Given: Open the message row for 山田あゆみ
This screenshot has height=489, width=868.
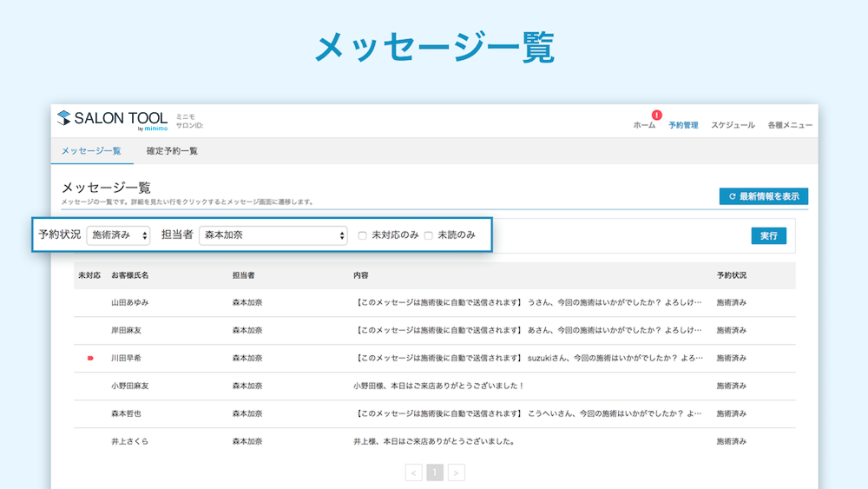Looking at the screenshot, I should click(x=435, y=303).
